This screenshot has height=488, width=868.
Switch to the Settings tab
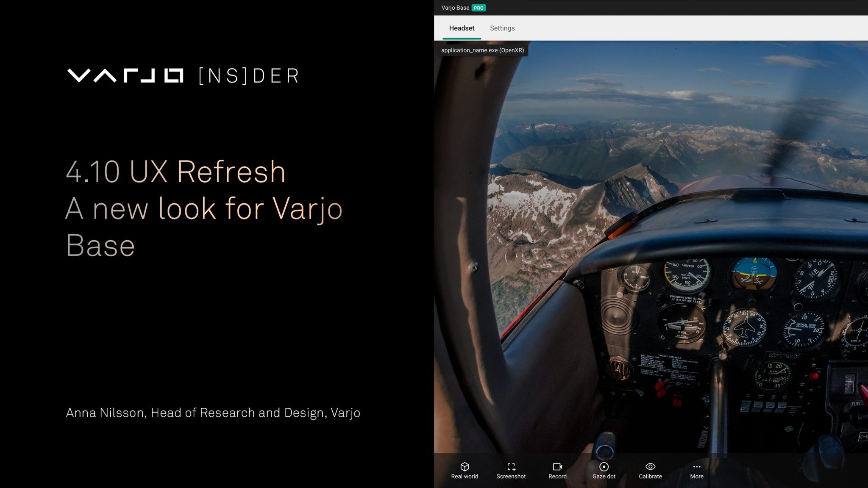click(502, 28)
